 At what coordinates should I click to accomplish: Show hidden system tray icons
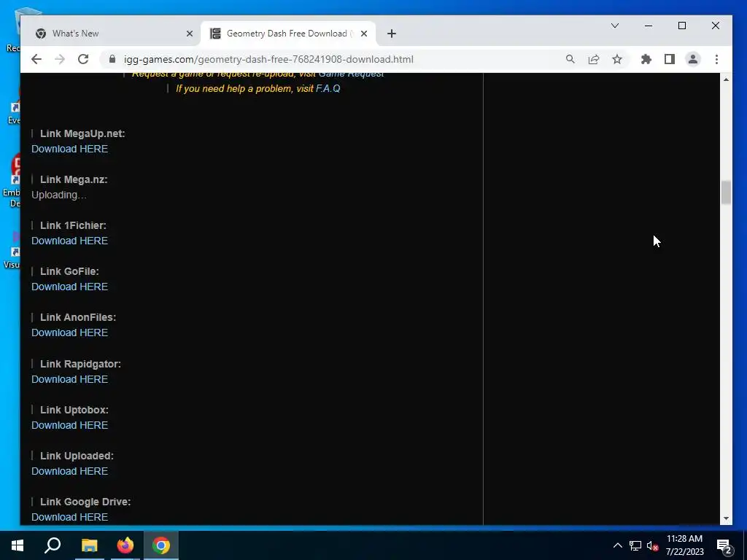click(617, 545)
